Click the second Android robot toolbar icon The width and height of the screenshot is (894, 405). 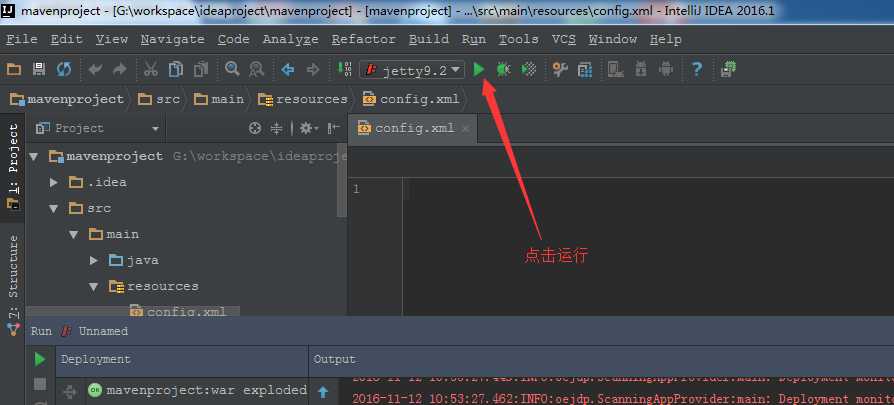[x=665, y=70]
